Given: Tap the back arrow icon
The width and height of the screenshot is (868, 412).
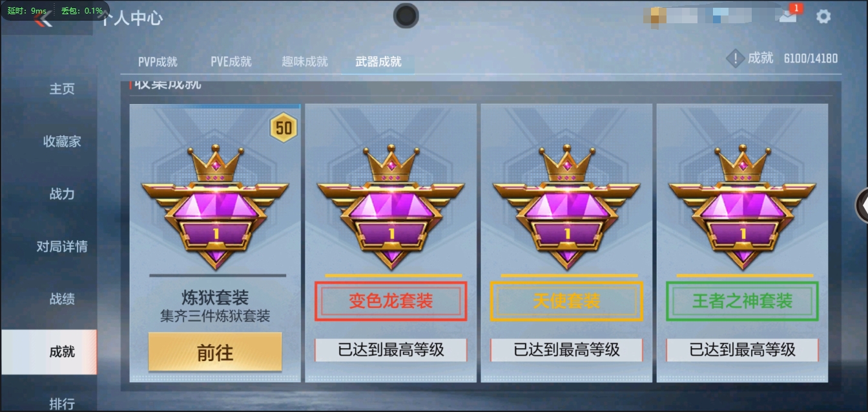Looking at the screenshot, I should click(x=43, y=19).
